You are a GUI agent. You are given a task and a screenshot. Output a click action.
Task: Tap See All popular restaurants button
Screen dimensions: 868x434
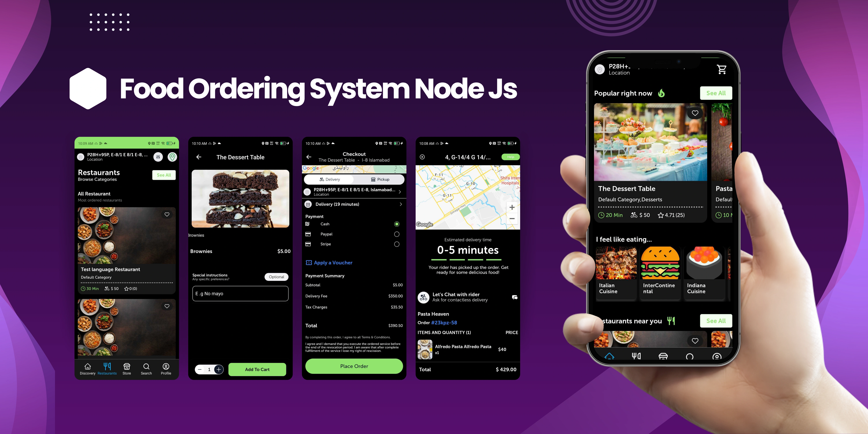719,93
